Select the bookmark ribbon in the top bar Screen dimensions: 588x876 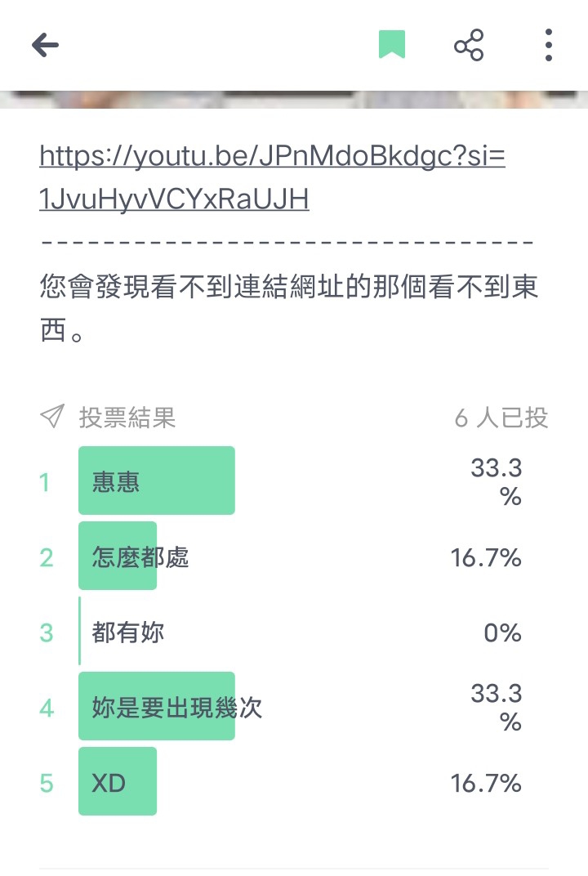(x=392, y=46)
